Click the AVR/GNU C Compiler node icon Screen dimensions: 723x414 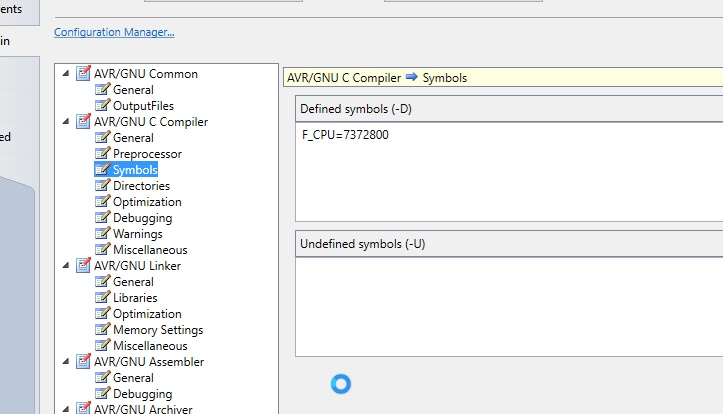pyautogui.click(x=83, y=122)
